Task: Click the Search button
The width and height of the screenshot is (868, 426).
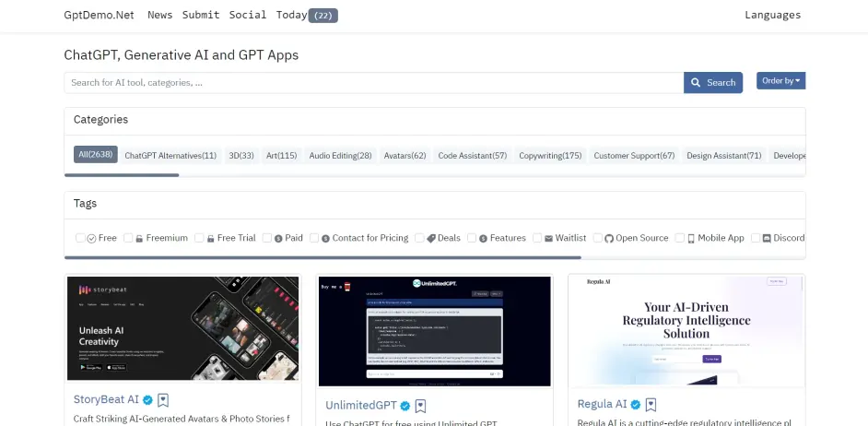Action: 713,83
